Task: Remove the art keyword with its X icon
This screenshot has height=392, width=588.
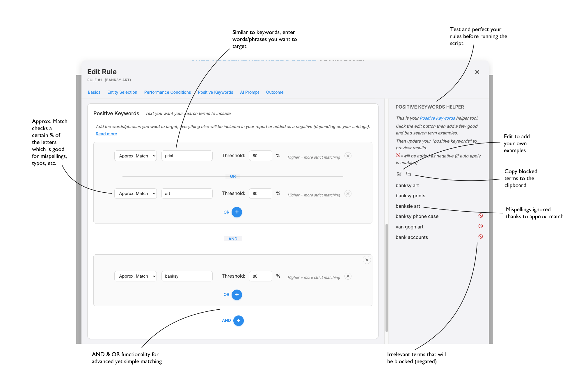Action: [x=348, y=193]
